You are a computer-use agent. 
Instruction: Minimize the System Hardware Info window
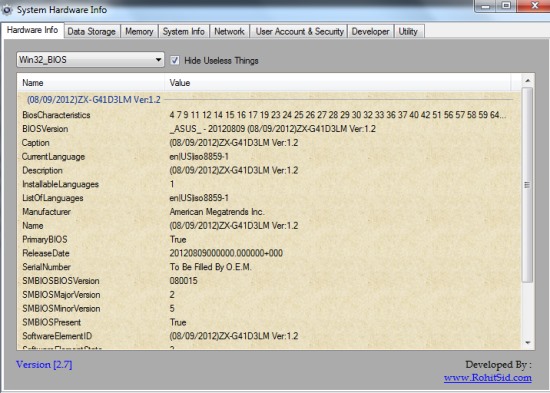tap(485, 6)
